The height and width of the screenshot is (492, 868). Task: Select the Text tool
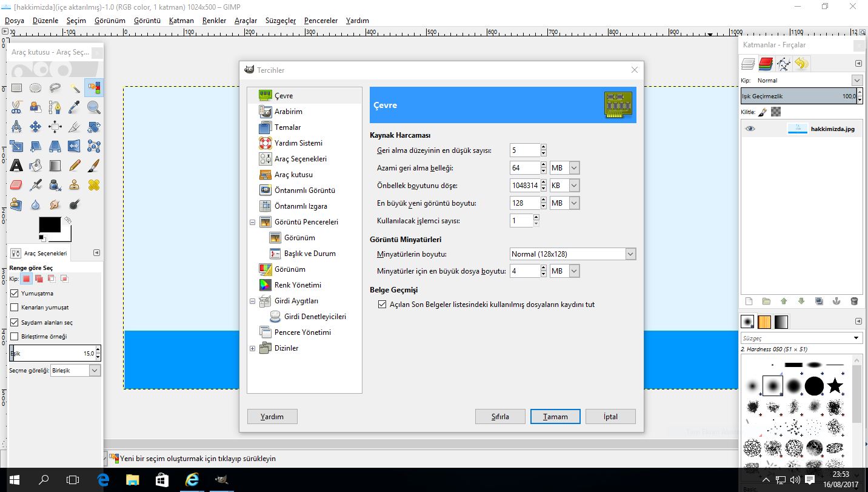pyautogui.click(x=16, y=166)
